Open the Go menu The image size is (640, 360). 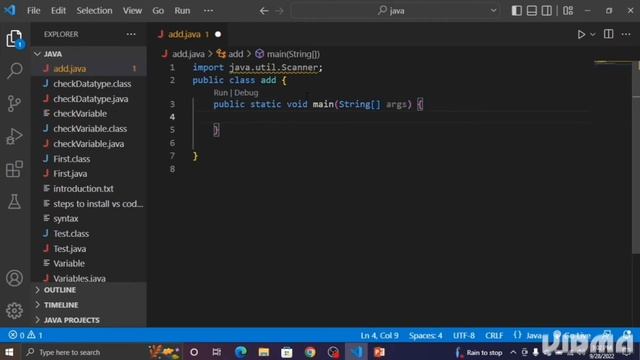tap(158, 11)
